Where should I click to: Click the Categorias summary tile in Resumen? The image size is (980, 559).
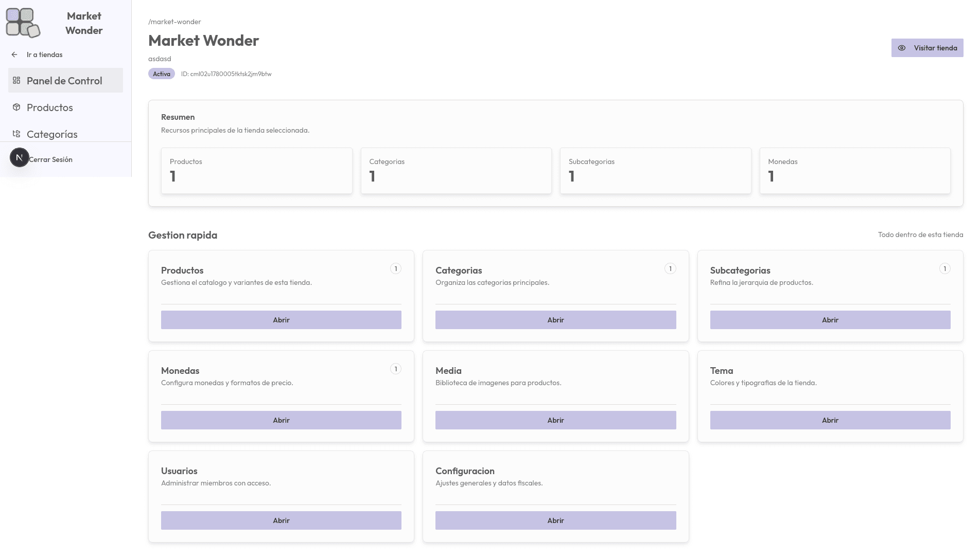click(456, 171)
